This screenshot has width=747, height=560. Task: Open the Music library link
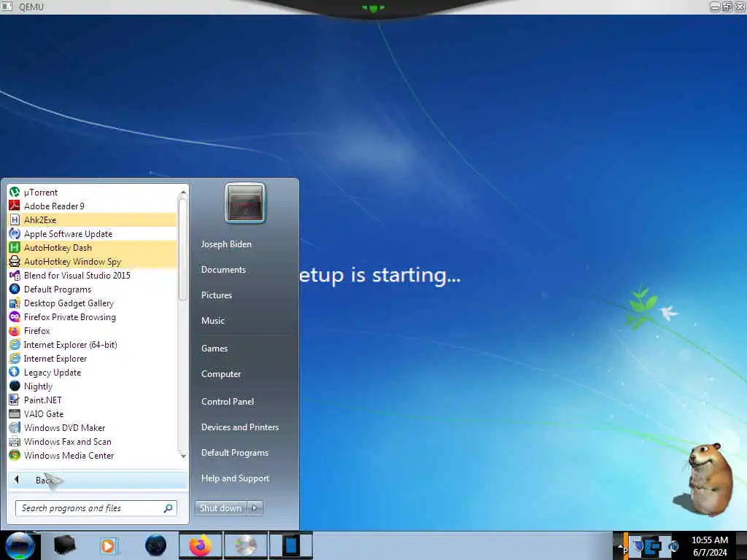pyautogui.click(x=213, y=321)
